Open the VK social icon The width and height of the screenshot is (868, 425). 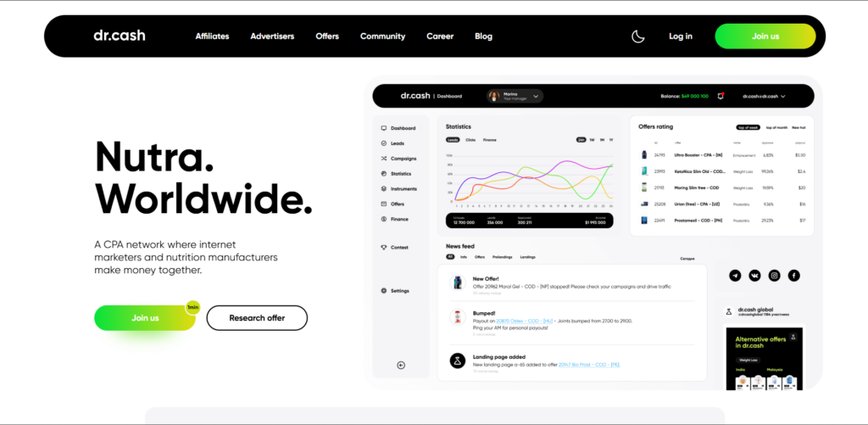tap(754, 275)
